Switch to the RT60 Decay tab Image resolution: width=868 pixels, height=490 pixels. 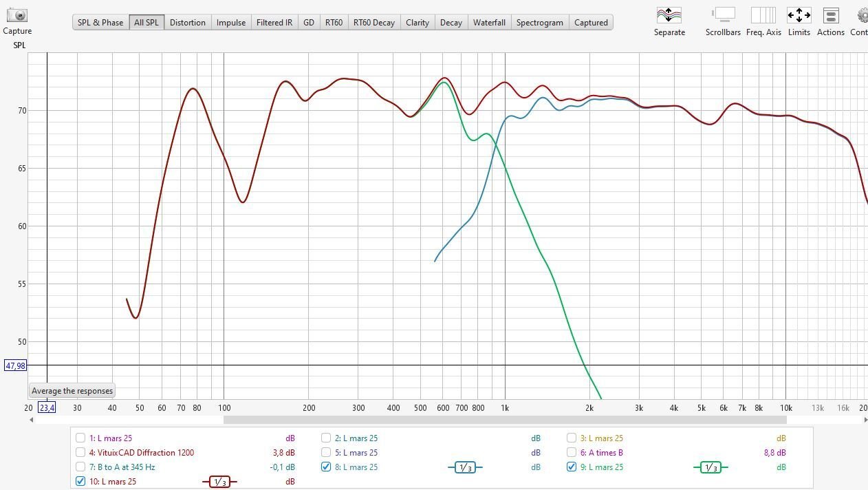click(374, 22)
